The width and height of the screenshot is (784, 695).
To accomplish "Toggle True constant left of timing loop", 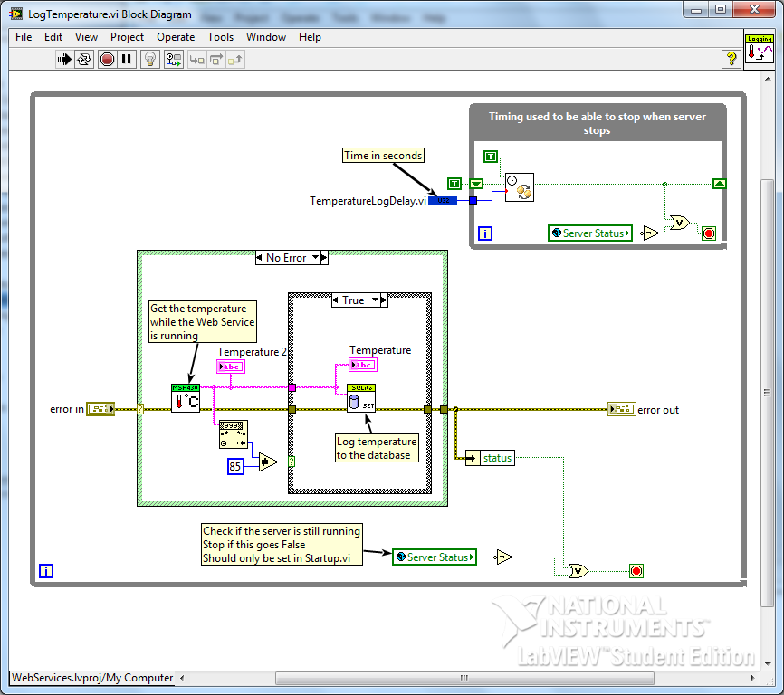I will [454, 184].
